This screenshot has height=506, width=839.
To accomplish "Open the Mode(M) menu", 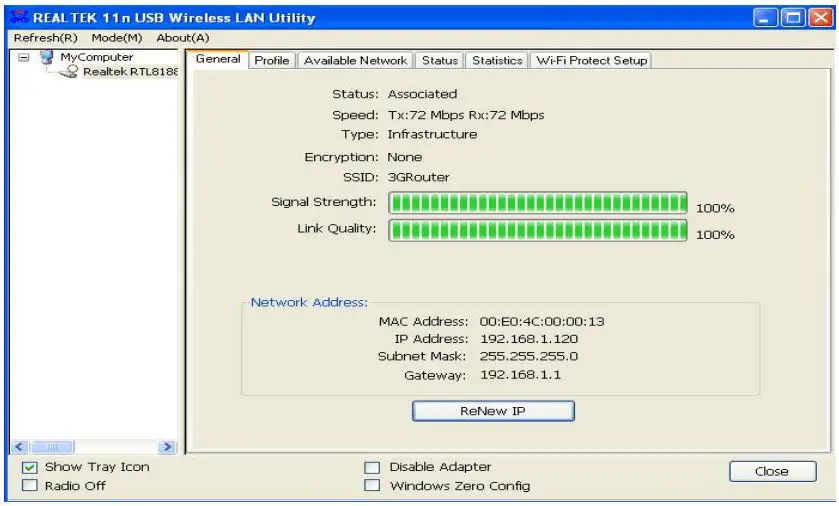I will [x=117, y=38].
